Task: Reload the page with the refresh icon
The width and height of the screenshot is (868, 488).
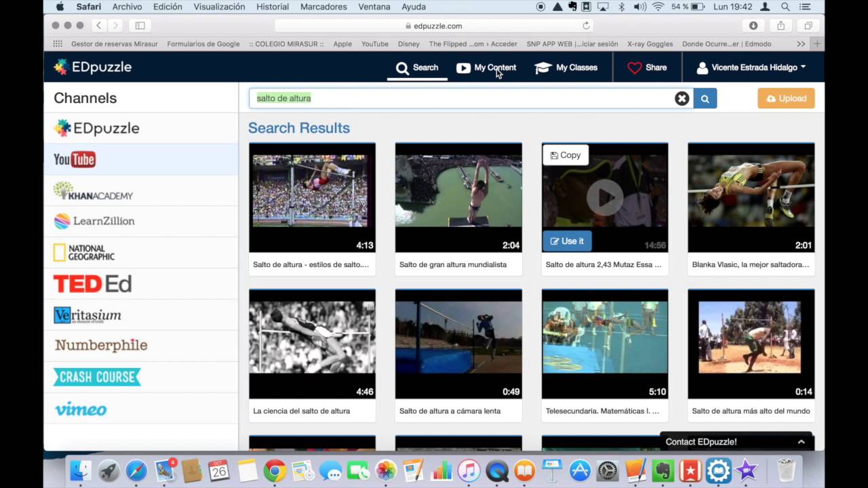Action: 586,26
